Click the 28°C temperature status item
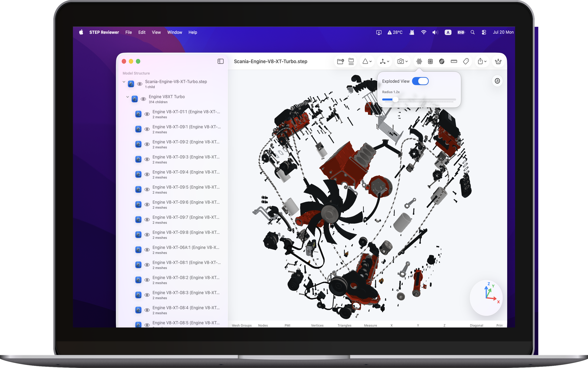Viewport: 588px width, 368px height. pos(395,32)
